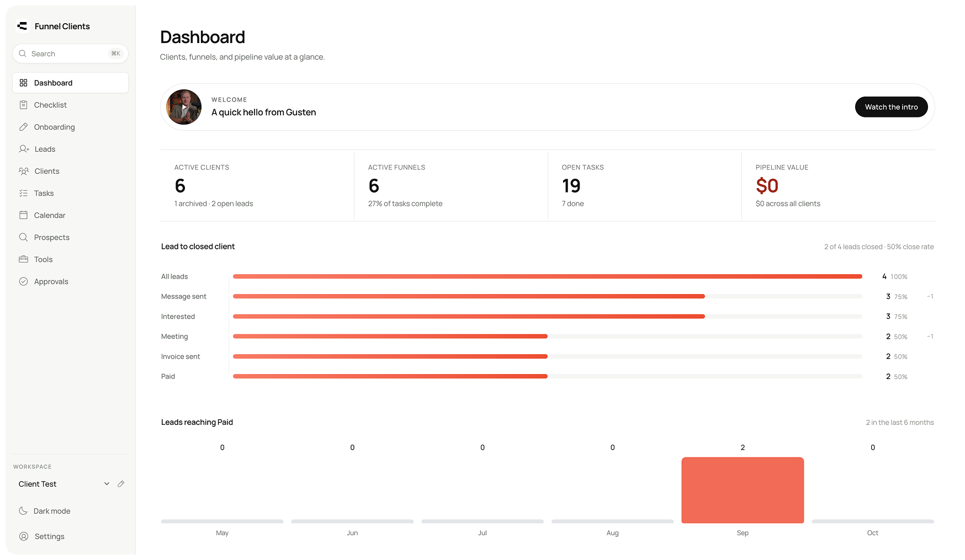Click the "Leads reaching Paid" heading

197,422
